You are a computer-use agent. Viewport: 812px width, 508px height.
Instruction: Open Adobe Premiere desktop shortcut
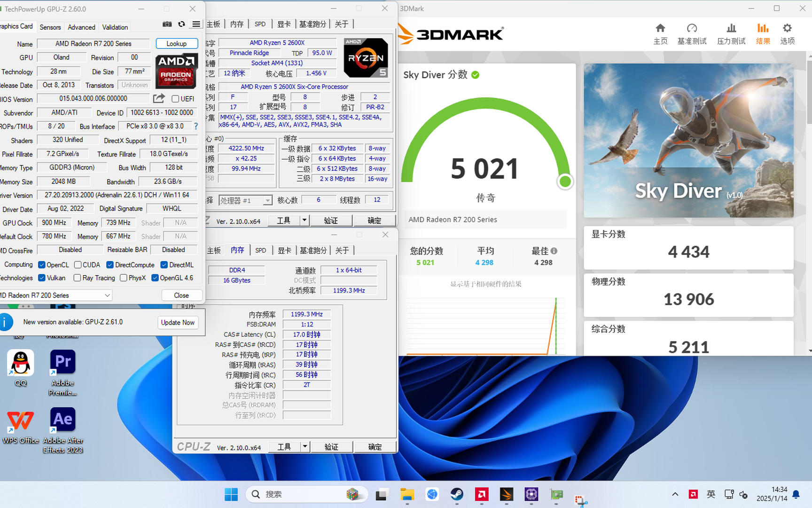(x=63, y=373)
